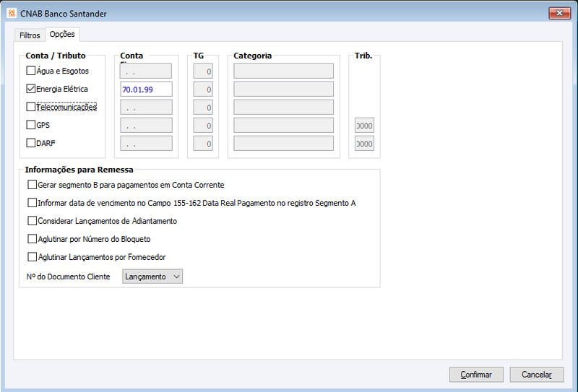Viewport: 578px width, 392px height.
Task: Click the Conta field in the DARF row
Action: pyautogui.click(x=147, y=144)
